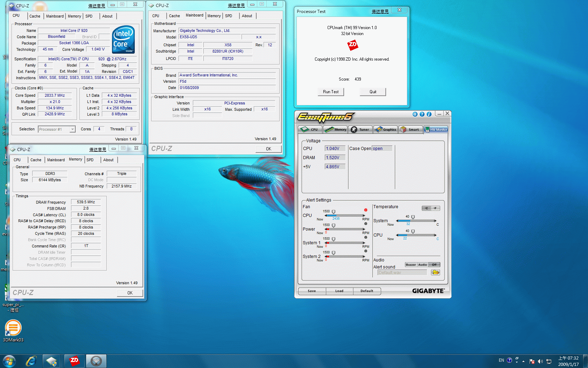Click the EasyTune6 info icon
This screenshot has height=368, width=588.
pyautogui.click(x=429, y=114)
